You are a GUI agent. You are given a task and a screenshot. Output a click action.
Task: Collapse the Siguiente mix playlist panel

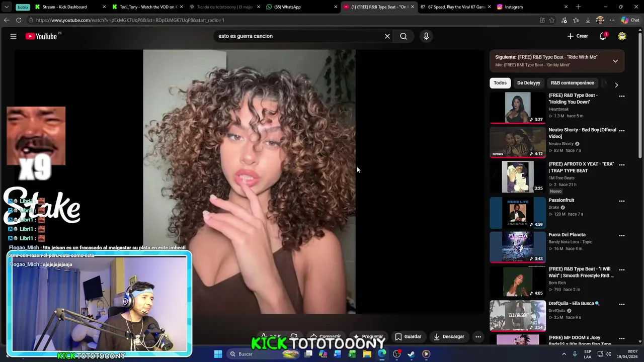[x=615, y=61]
